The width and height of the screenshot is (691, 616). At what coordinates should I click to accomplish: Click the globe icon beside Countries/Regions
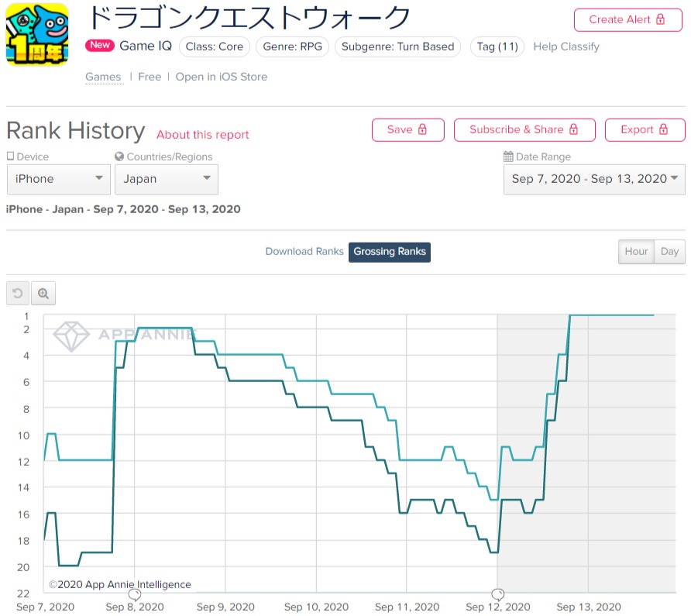tap(119, 157)
